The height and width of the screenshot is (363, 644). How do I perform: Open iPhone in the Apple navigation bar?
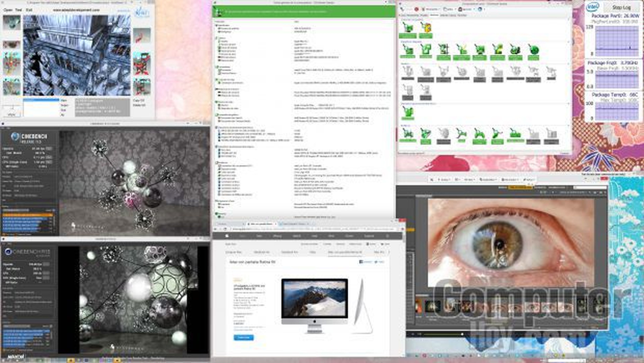(277, 236)
